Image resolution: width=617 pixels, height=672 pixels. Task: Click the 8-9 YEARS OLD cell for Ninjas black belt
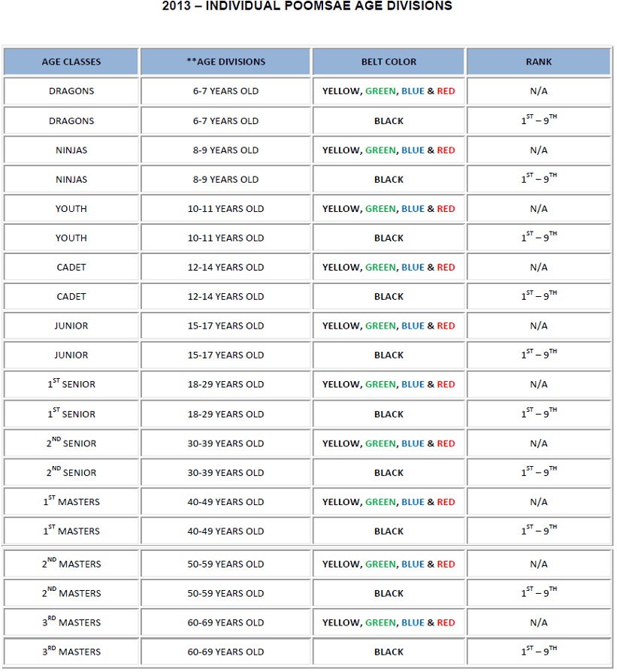225,179
